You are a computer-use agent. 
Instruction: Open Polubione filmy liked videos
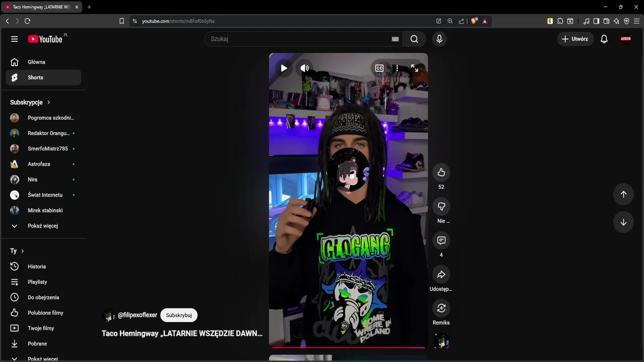pyautogui.click(x=43, y=313)
